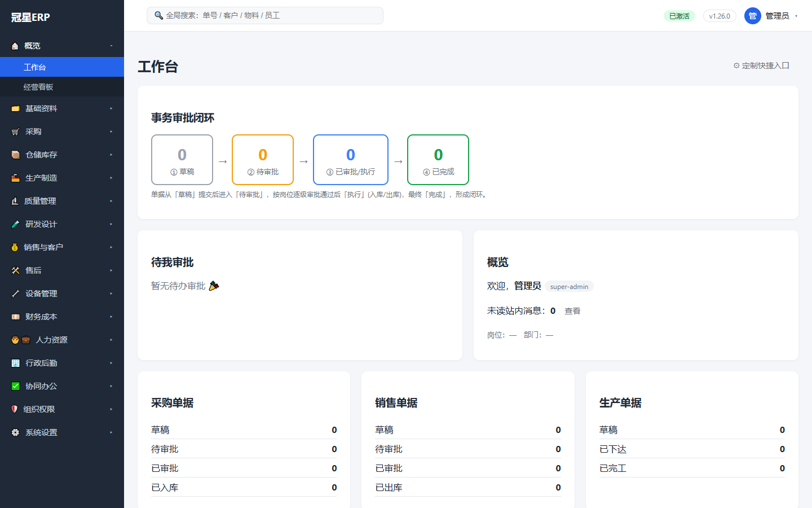Click the wrench icon for 设备管理
Image resolution: width=812 pixels, height=508 pixels.
(x=15, y=294)
